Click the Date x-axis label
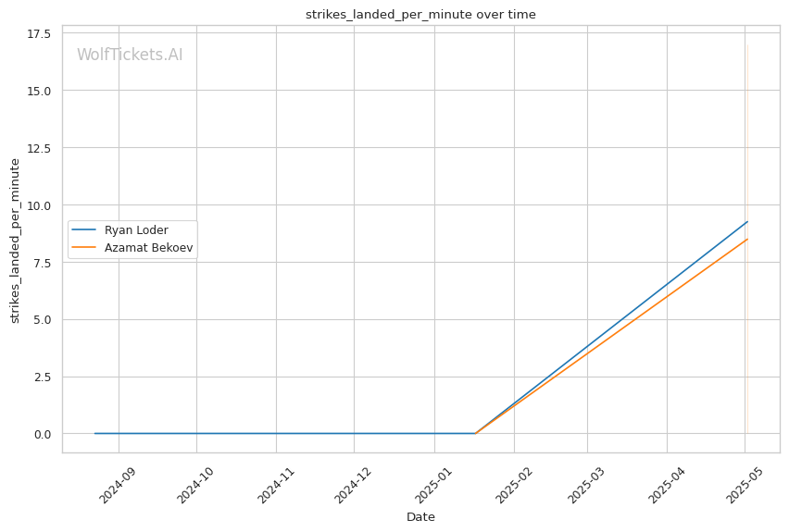789x532 pixels. pos(420,517)
